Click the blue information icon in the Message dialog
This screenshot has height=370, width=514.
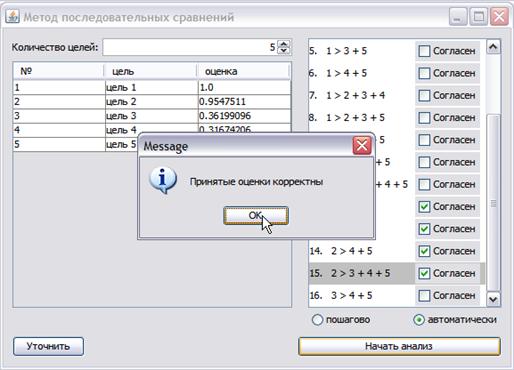point(163,180)
